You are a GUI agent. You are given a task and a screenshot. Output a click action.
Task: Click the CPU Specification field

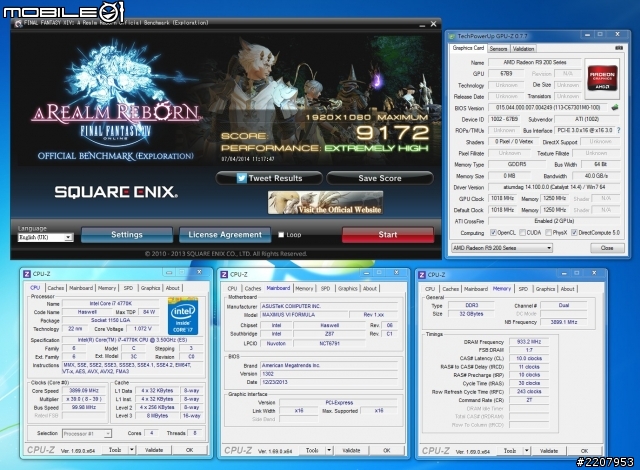(132, 340)
